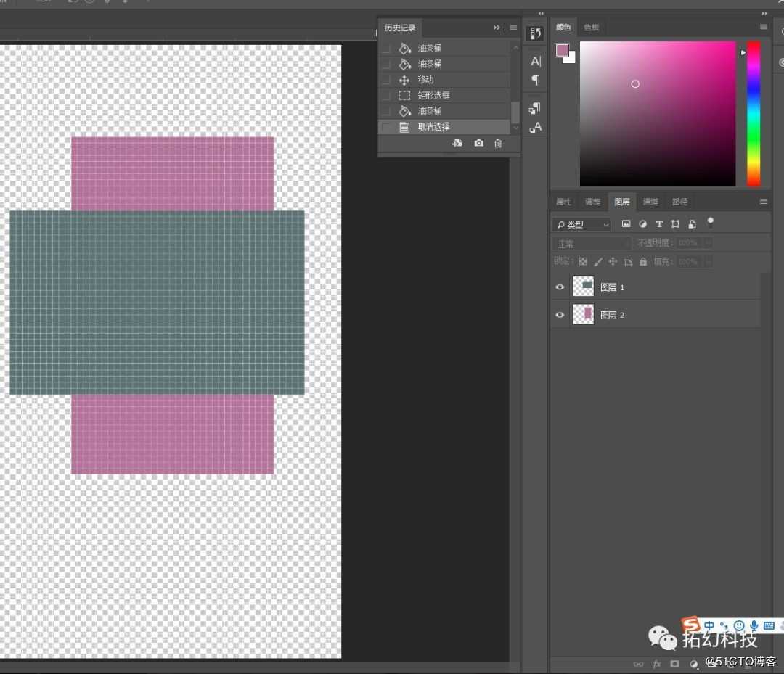Switch to the 通道 tab
784x674 pixels.
(x=650, y=202)
